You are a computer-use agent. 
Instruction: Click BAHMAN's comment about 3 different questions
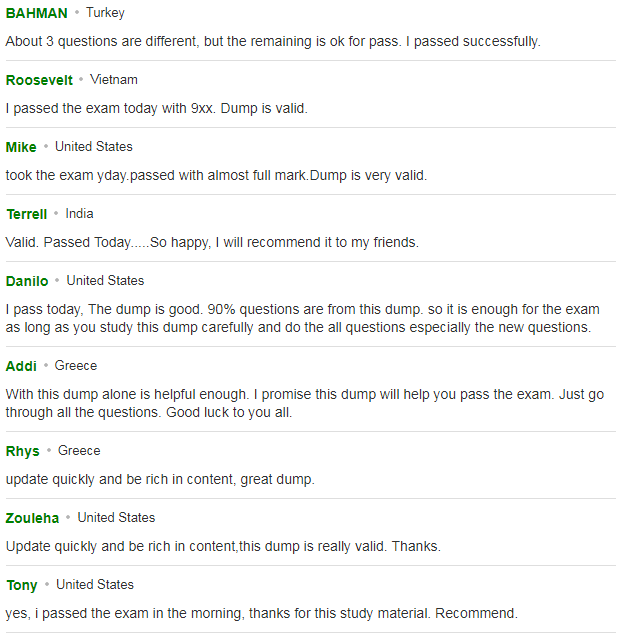point(273,41)
